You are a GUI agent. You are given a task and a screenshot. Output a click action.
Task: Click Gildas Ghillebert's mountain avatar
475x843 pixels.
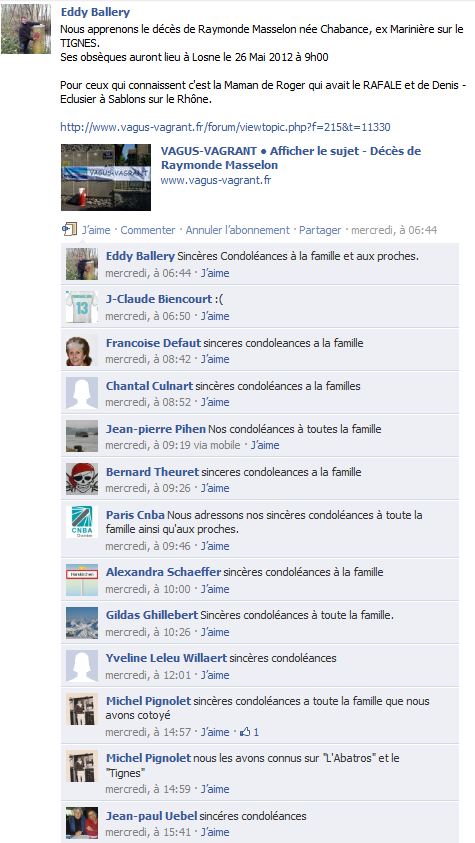[82, 623]
